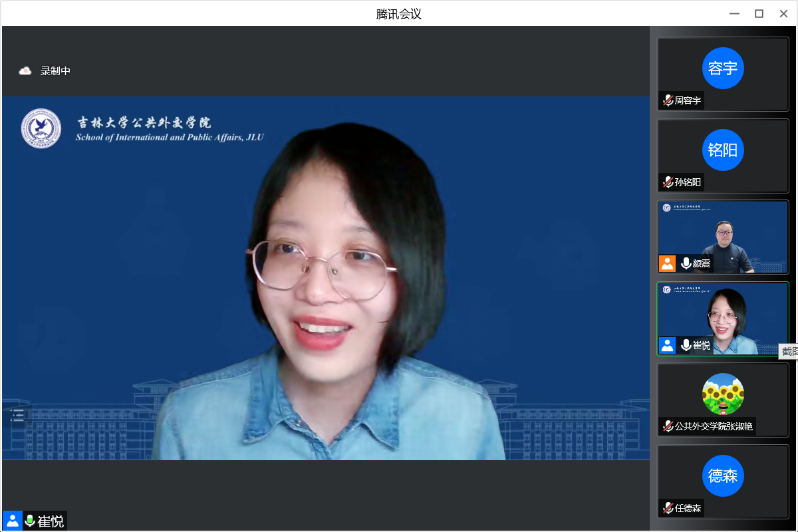
Task: Click the muted microphone icon for 孙铭阳
Action: (x=668, y=182)
